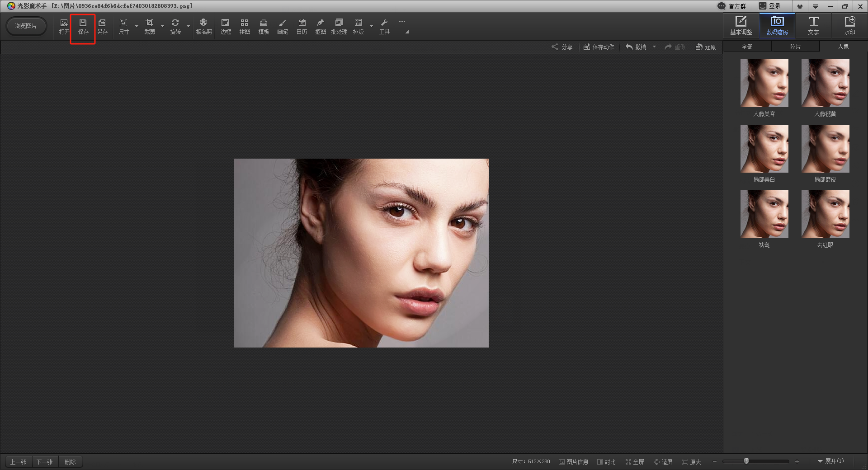Image resolution: width=868 pixels, height=470 pixels.
Task: Expand the 撤销 history dropdown arrow
Action: (x=654, y=47)
